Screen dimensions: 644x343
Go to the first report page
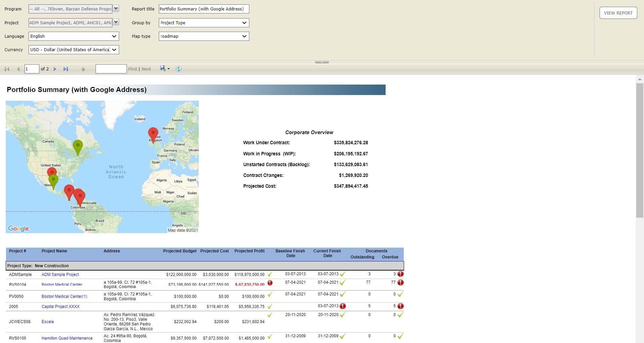click(x=6, y=69)
